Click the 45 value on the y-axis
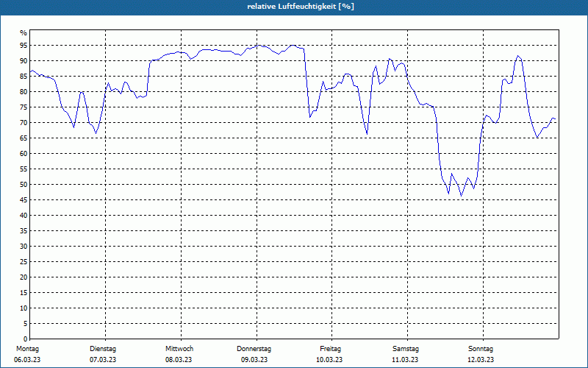The height and width of the screenshot is (368, 588). (24, 199)
